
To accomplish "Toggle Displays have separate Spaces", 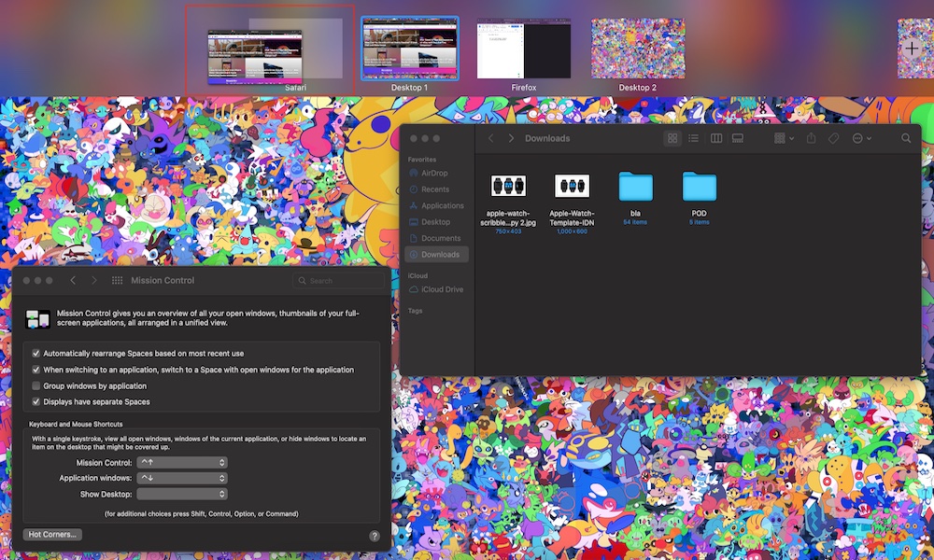I will [36, 401].
